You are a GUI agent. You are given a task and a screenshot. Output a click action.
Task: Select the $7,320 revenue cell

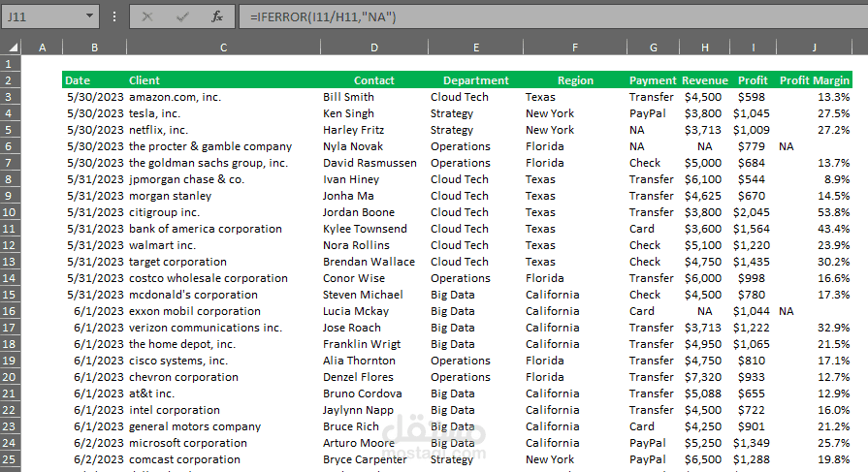[x=705, y=377]
